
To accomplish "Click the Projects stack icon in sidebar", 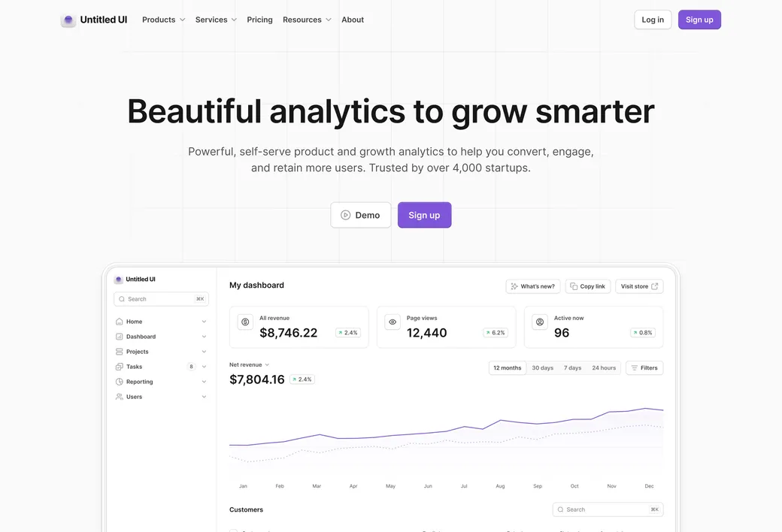I will point(120,352).
